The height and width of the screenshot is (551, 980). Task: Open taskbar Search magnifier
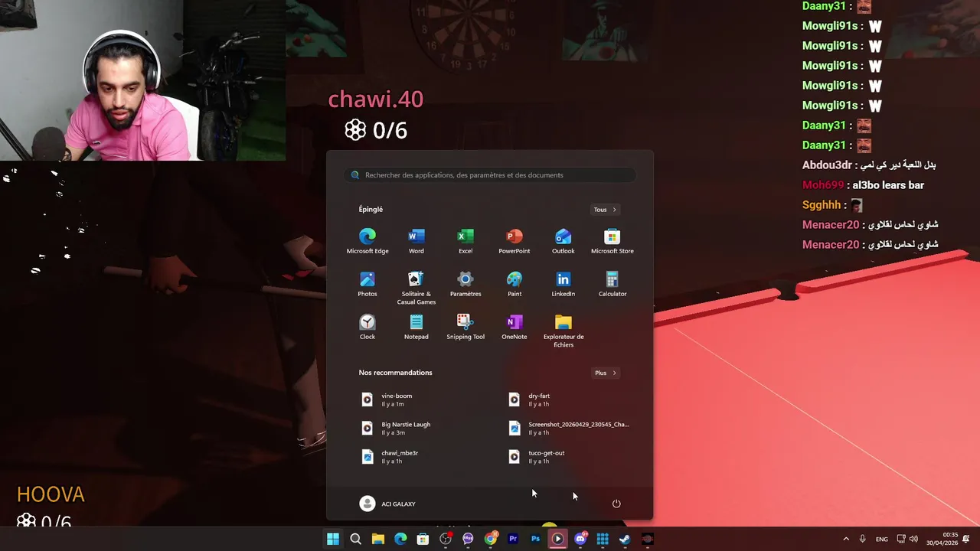(x=355, y=539)
